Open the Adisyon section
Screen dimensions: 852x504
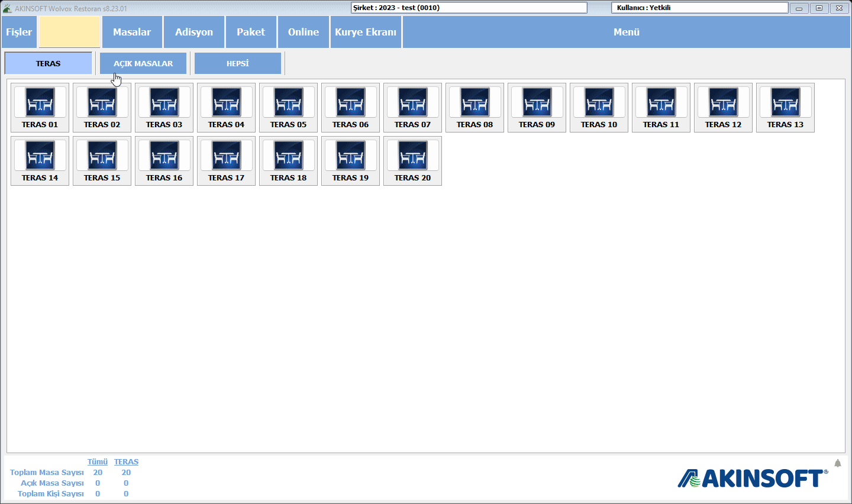[194, 32]
